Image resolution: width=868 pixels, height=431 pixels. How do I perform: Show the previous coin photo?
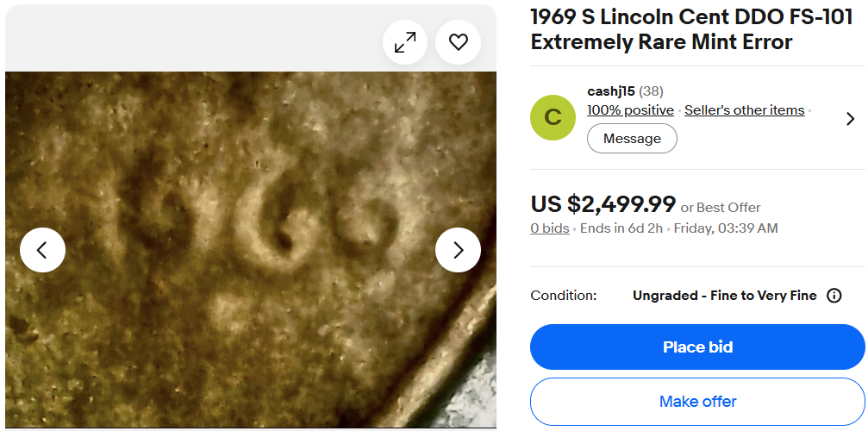point(42,250)
